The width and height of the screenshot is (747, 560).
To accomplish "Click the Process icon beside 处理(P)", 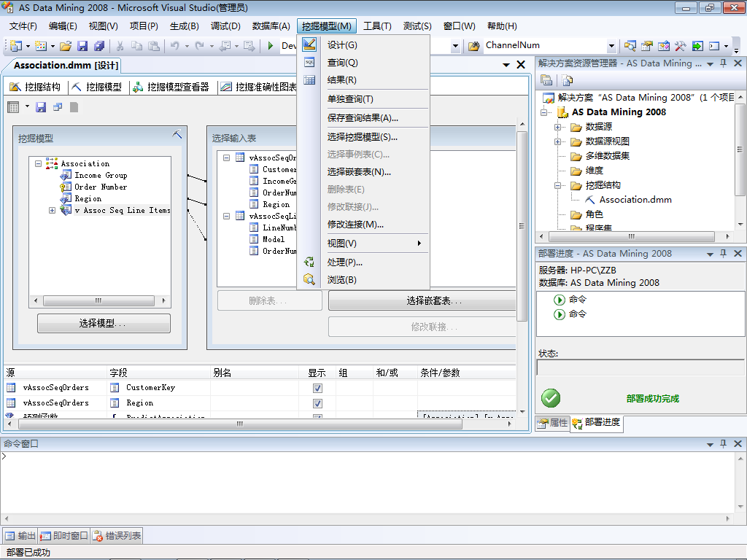I will pyautogui.click(x=309, y=262).
